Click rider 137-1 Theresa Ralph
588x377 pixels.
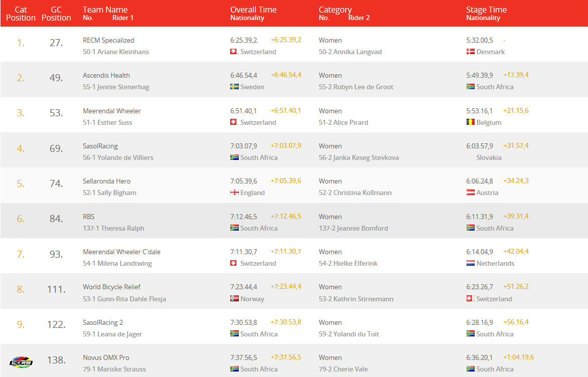[x=113, y=228]
